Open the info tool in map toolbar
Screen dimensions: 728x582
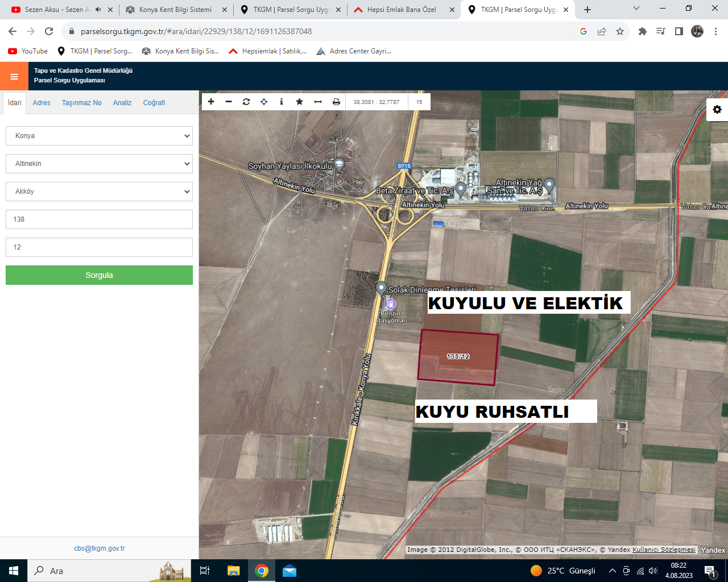tap(282, 102)
